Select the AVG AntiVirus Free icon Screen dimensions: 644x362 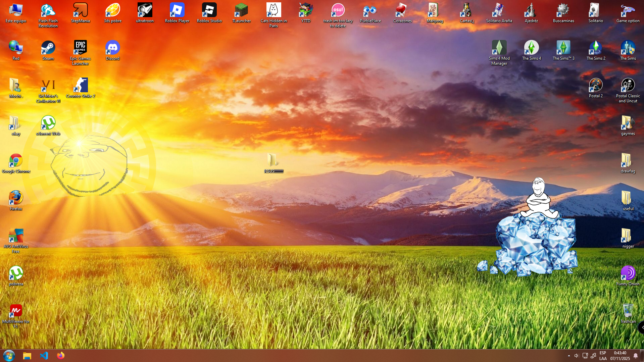16,236
